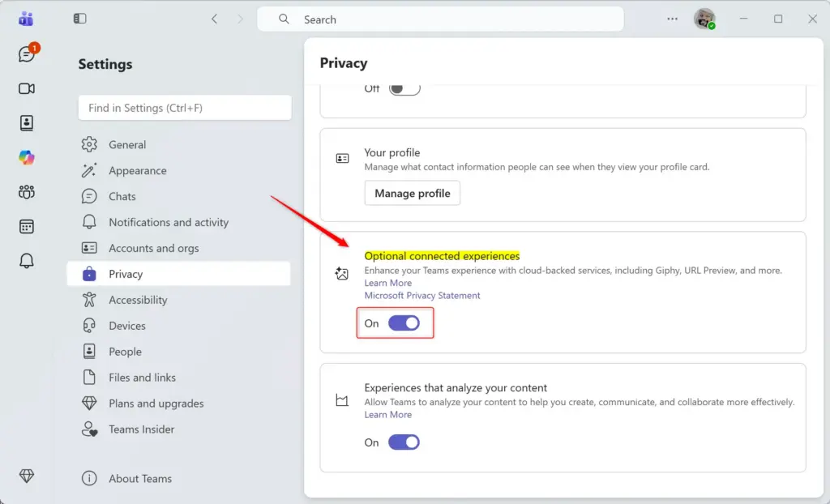
Task: Select the Privacy settings category
Action: (x=179, y=274)
